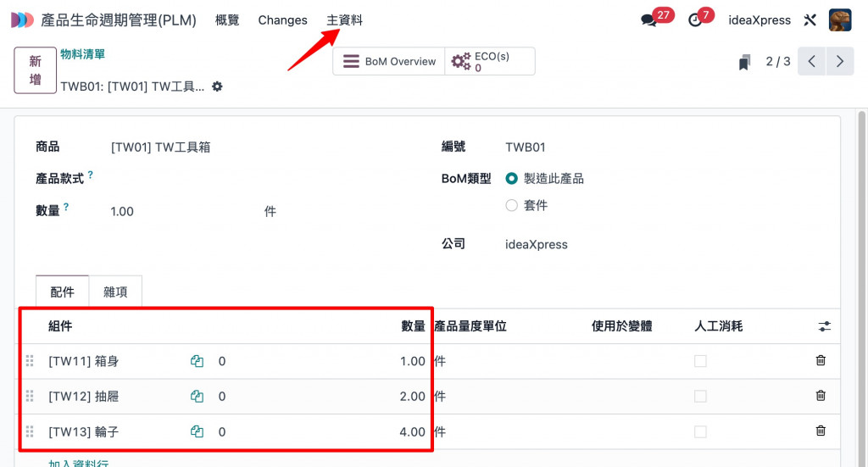Click the 新增 button
Screen dimensions: 868x467
coord(35,70)
